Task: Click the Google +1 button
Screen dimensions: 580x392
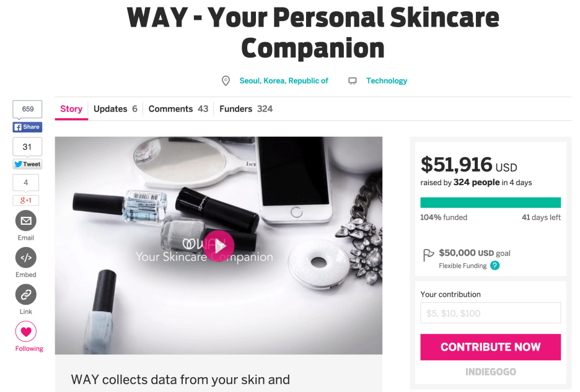Action: (26, 201)
